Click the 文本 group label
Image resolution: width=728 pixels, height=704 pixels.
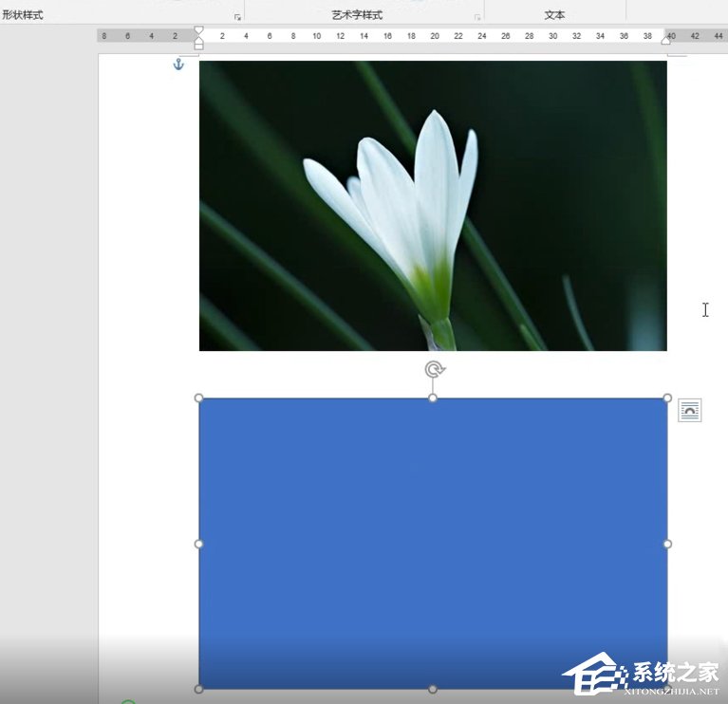pyautogui.click(x=555, y=15)
